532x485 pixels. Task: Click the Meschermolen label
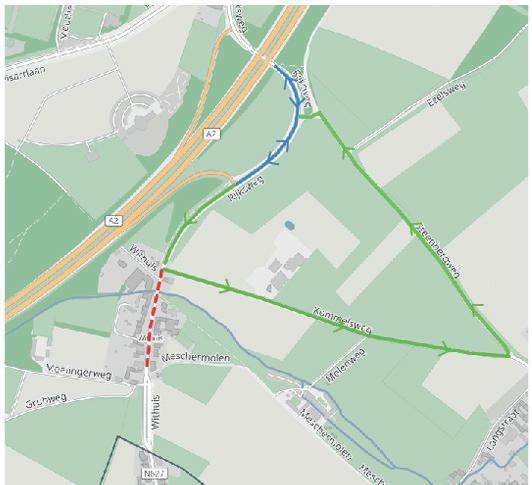(x=196, y=358)
